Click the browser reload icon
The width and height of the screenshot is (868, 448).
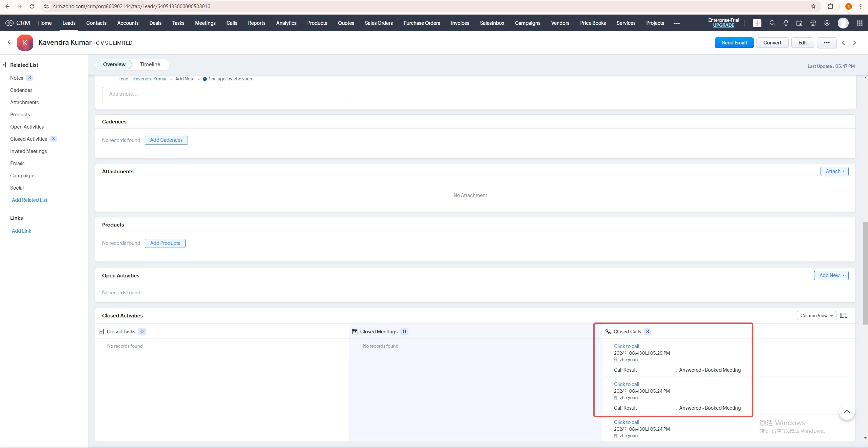pos(32,6)
